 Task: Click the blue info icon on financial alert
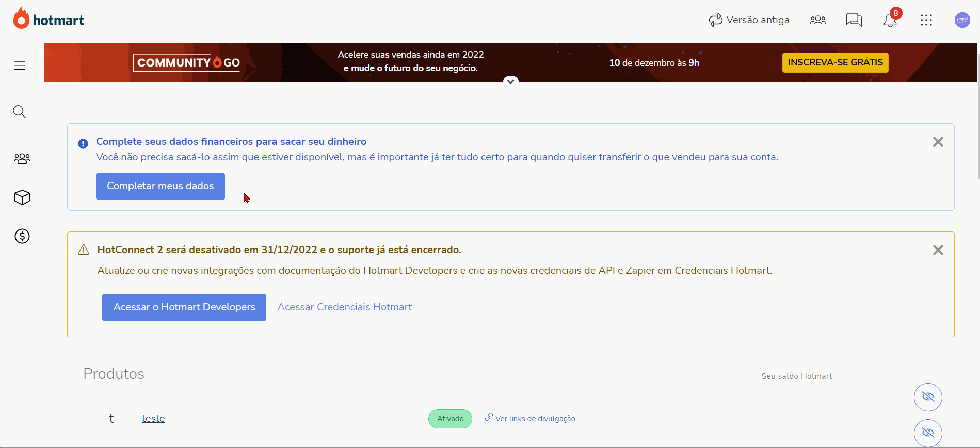pos(83,144)
